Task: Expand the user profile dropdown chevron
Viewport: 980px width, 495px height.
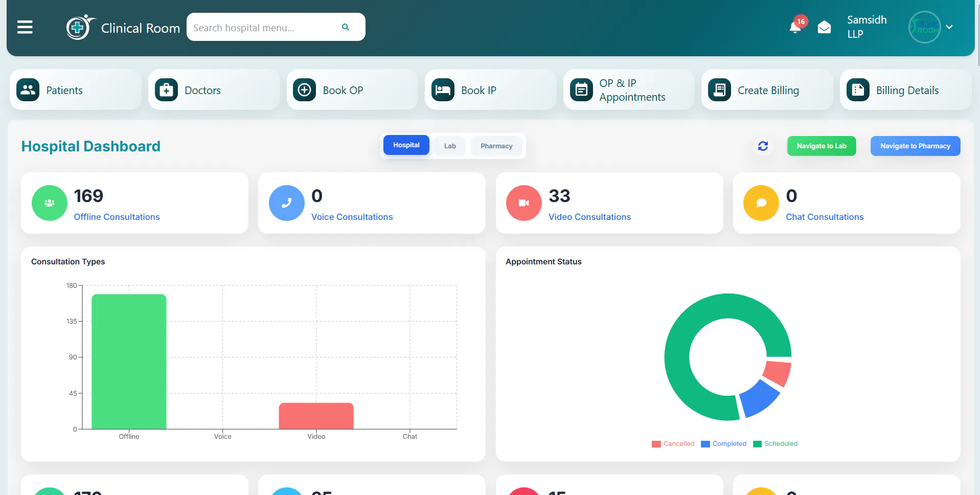Action: 949,27
